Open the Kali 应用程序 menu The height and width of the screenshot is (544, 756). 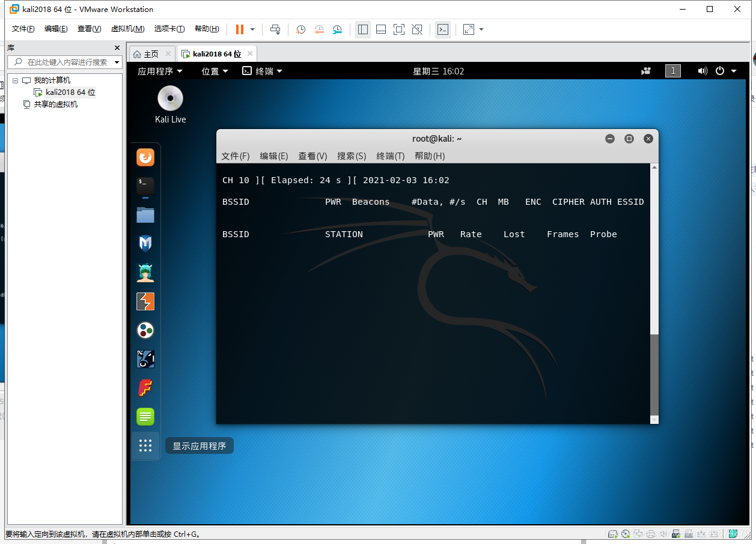160,71
